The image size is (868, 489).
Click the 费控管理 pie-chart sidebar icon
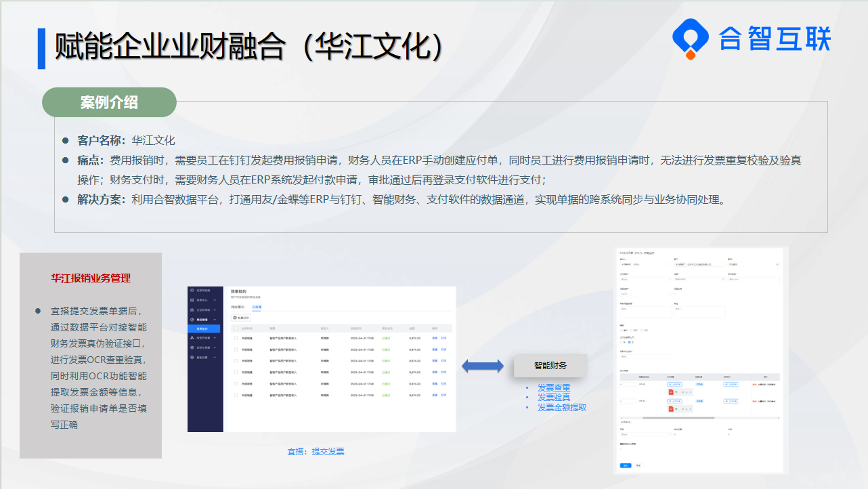192,320
